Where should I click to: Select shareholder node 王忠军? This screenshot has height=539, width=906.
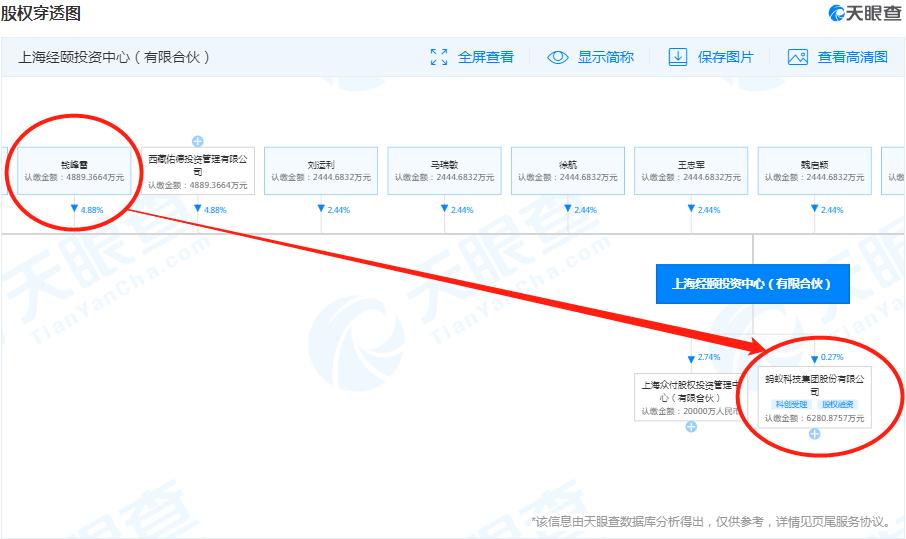coord(691,170)
